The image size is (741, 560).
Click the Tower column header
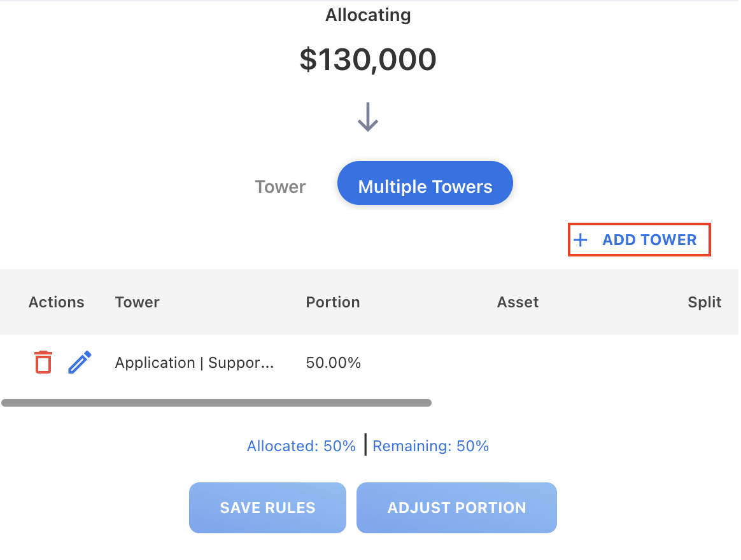coord(137,302)
